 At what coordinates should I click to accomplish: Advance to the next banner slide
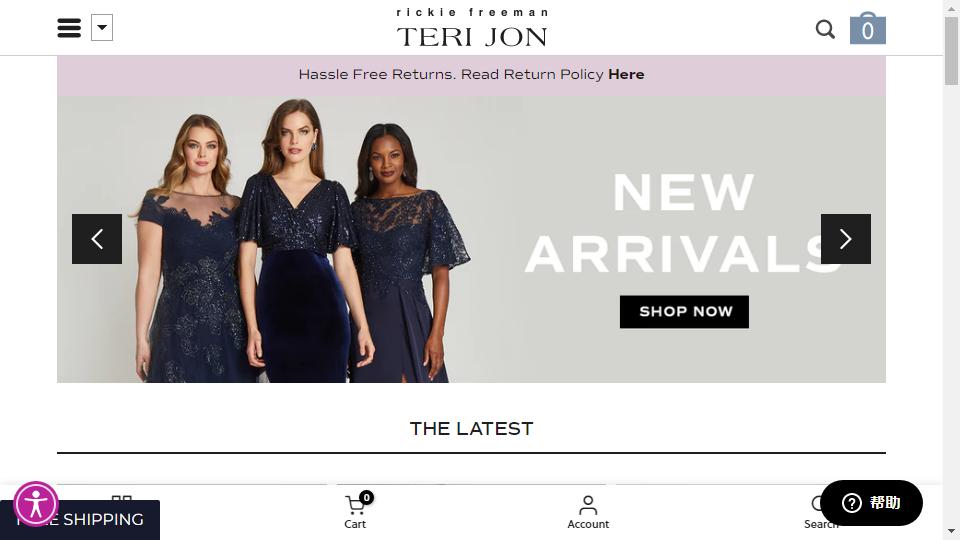click(846, 239)
